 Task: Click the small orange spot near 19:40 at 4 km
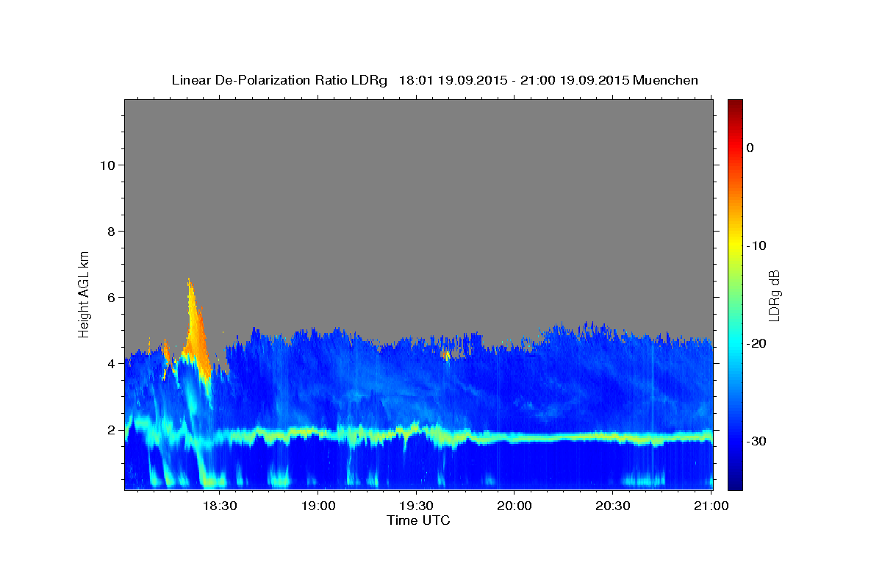446,356
